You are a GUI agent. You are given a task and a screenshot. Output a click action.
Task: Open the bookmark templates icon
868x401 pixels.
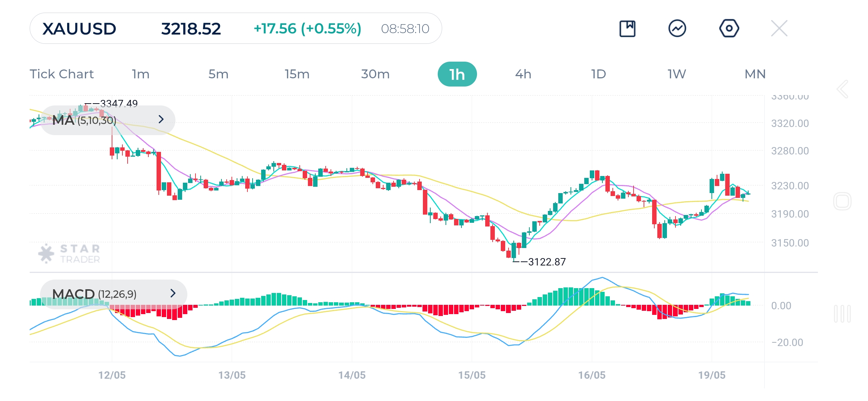628,28
